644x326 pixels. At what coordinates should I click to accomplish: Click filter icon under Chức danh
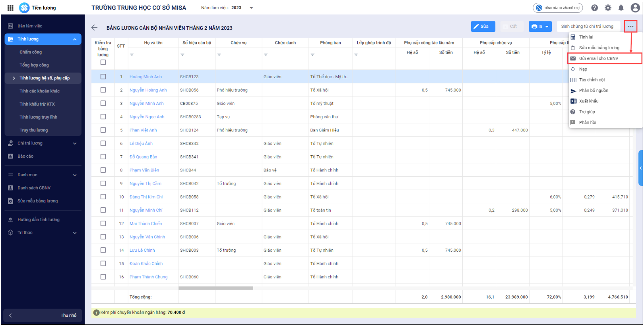[x=266, y=54]
